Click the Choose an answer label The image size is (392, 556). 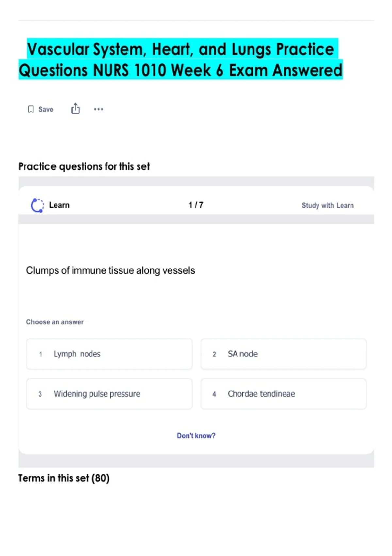click(x=55, y=322)
